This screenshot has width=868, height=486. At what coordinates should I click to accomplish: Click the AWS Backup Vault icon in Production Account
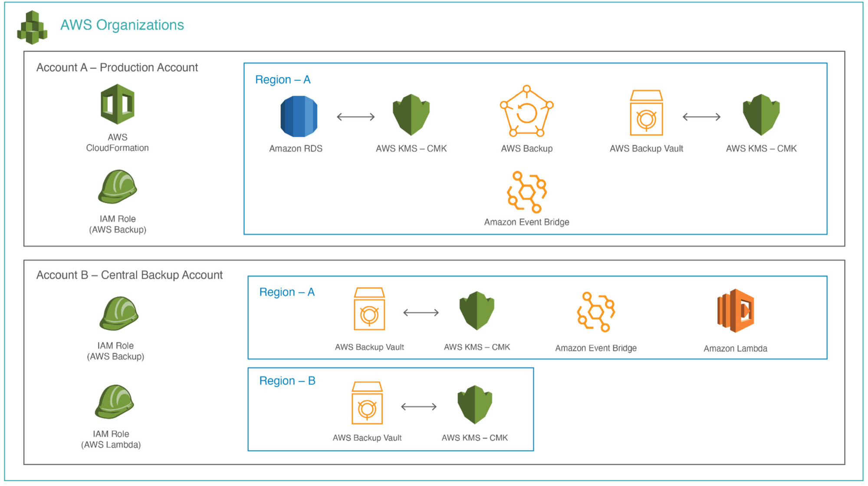click(646, 113)
